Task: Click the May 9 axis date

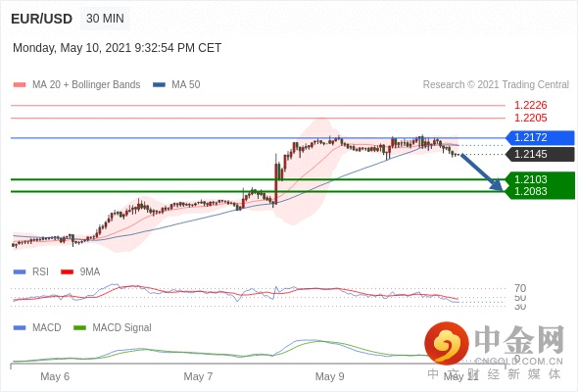Action: [329, 376]
